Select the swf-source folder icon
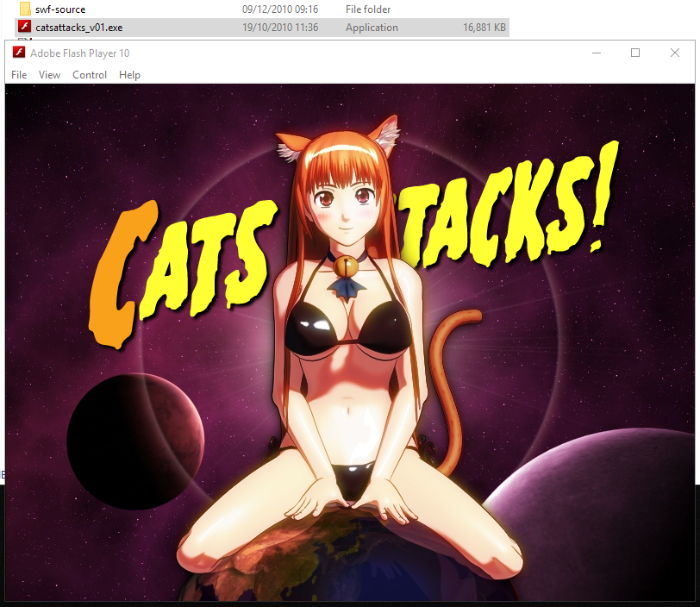The width and height of the screenshot is (700, 607). 25,9
